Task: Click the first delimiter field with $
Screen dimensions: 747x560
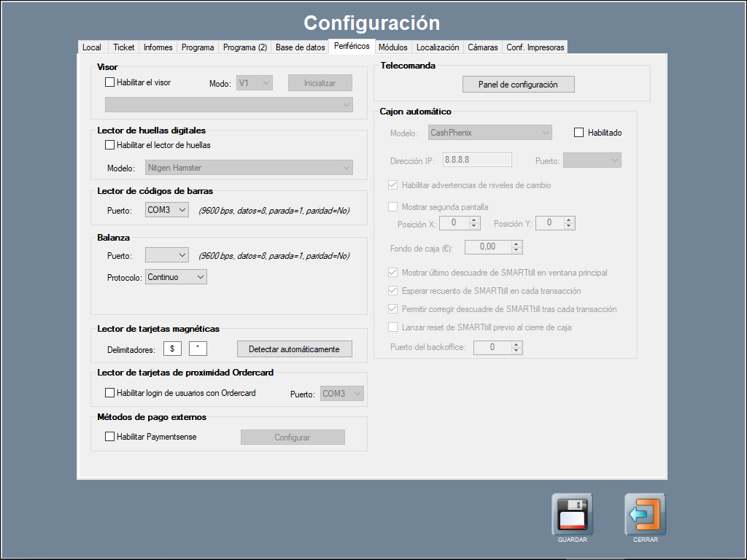Action: tap(172, 349)
